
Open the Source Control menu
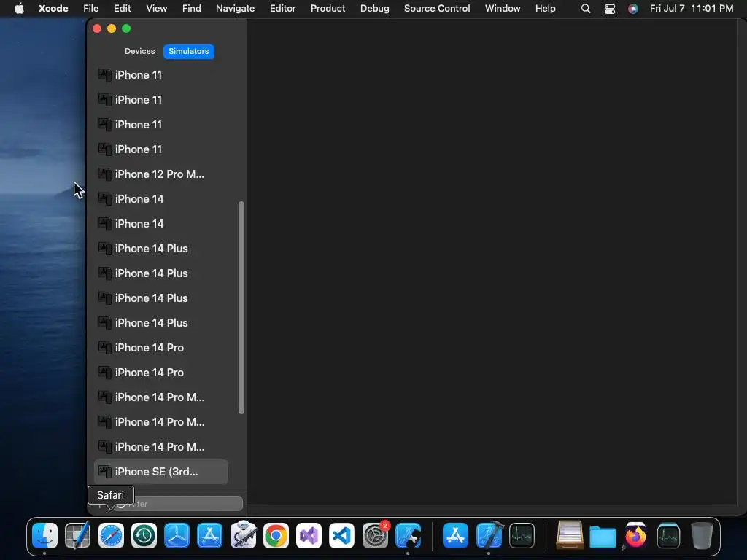click(437, 8)
